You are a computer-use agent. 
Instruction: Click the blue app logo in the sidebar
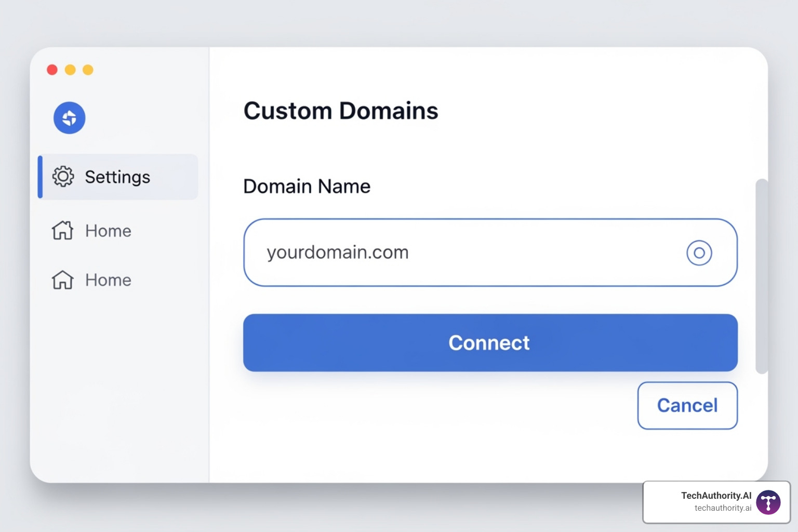click(69, 118)
